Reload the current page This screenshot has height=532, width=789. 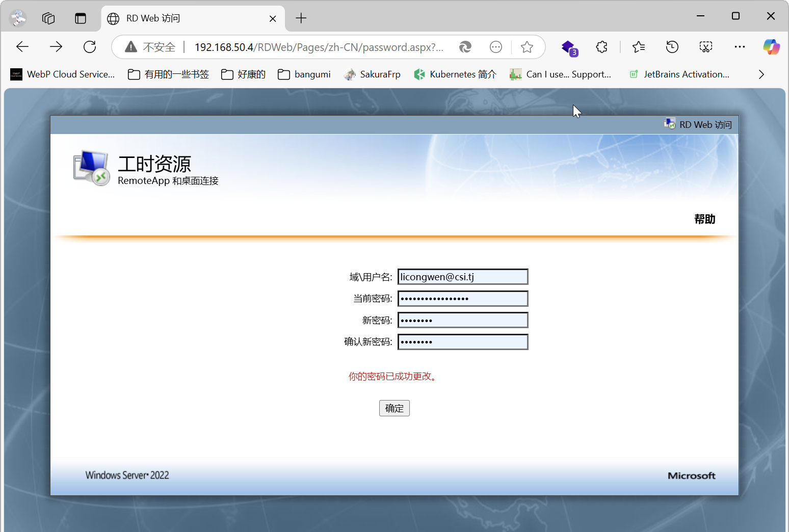tap(90, 47)
